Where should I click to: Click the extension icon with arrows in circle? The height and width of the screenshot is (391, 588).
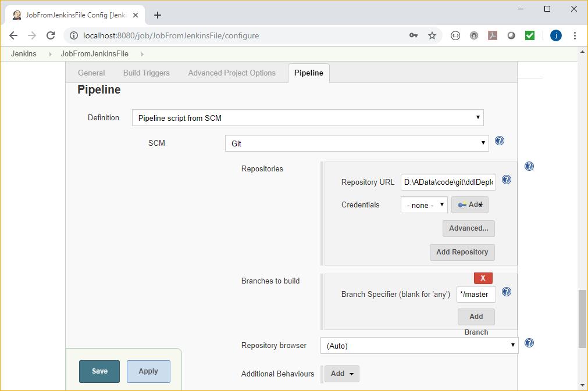(x=455, y=35)
